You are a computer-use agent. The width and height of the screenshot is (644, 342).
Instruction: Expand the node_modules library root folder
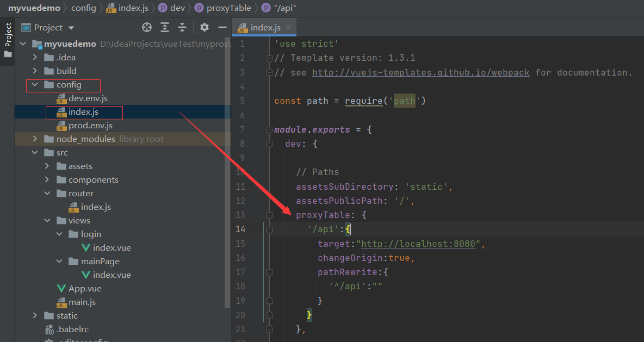pyautogui.click(x=34, y=139)
